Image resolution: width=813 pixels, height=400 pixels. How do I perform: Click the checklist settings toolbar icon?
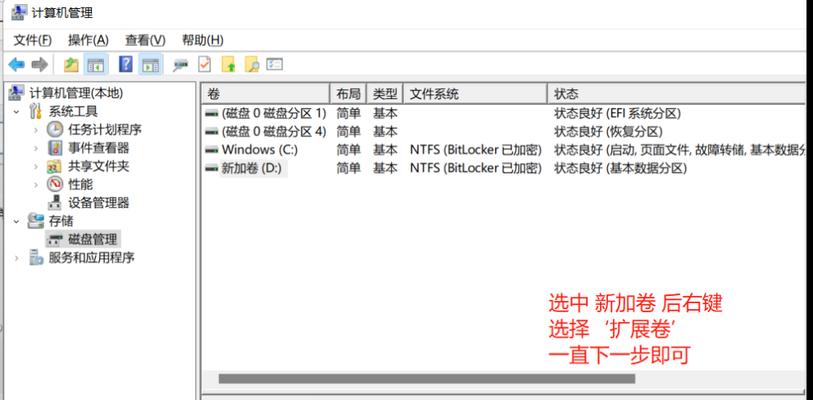274,64
